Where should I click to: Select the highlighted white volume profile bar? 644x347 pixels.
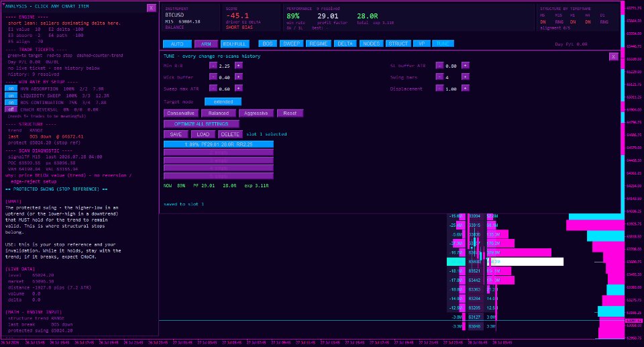pyautogui.click(x=525, y=262)
